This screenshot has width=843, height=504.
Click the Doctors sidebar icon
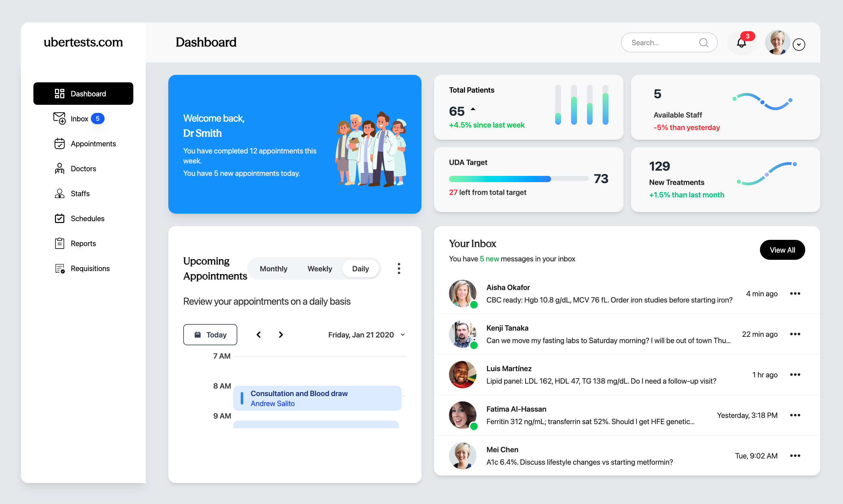click(x=60, y=168)
